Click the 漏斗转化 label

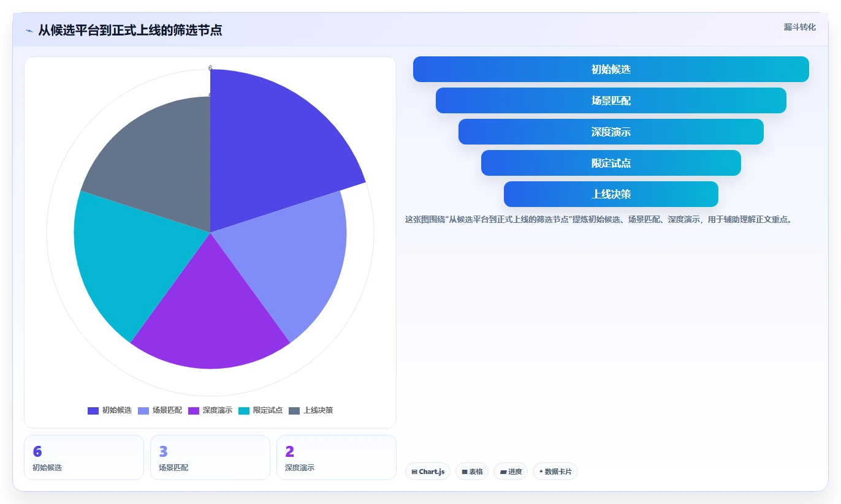point(799,27)
